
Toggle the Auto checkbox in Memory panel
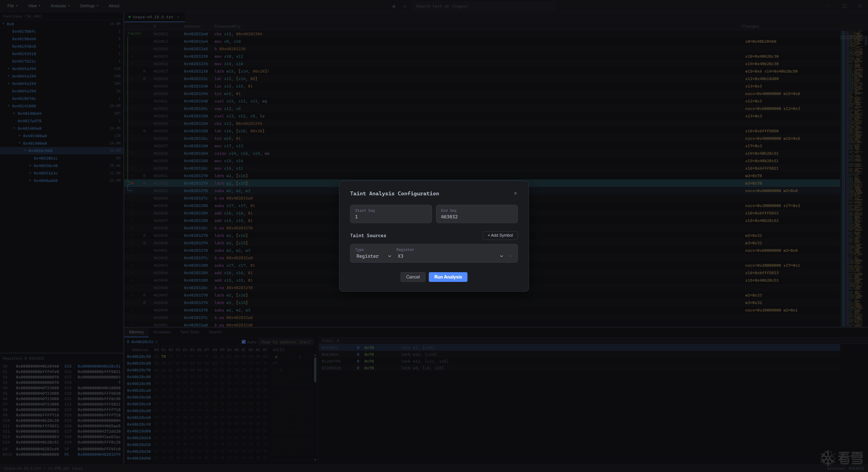coord(244,342)
